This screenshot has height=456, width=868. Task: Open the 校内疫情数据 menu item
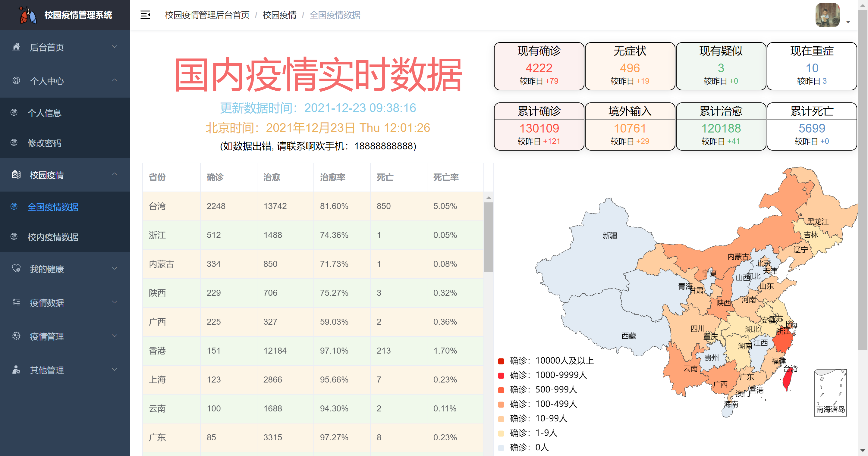coord(53,237)
